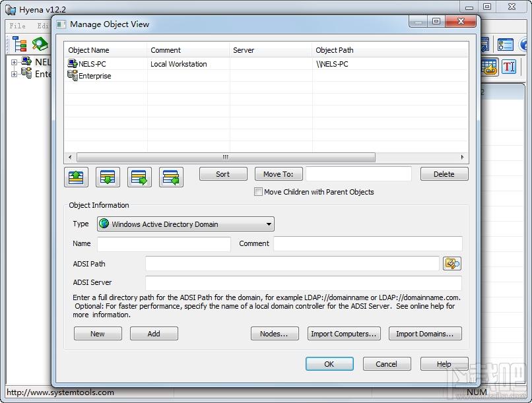Viewport: 532px width, 403px height.
Task: Click the NUM indicator in status bar
Action: pos(477,392)
